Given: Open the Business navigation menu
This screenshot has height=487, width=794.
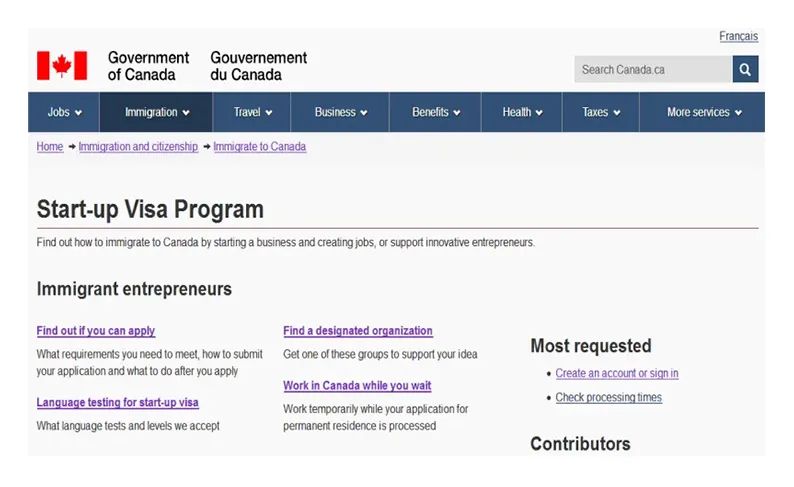Looking at the screenshot, I should [340, 112].
